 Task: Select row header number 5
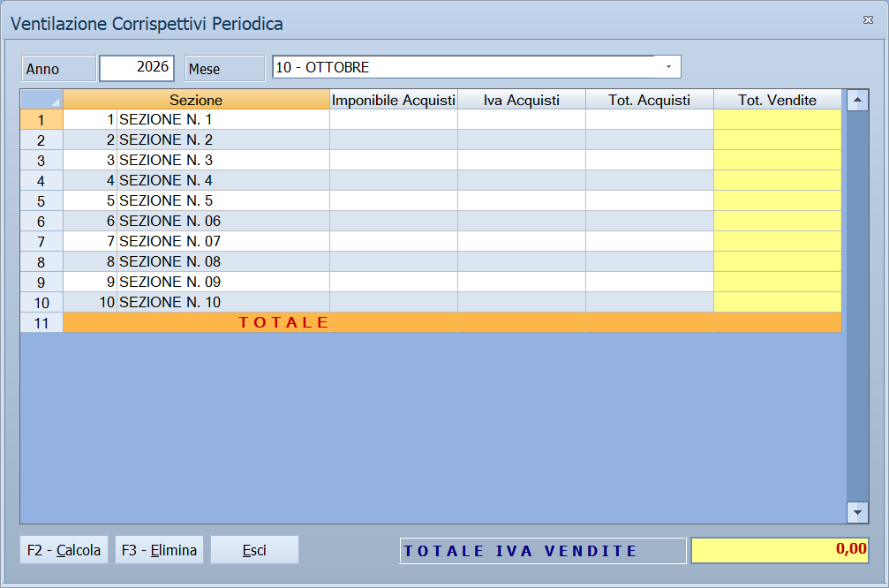click(x=41, y=200)
